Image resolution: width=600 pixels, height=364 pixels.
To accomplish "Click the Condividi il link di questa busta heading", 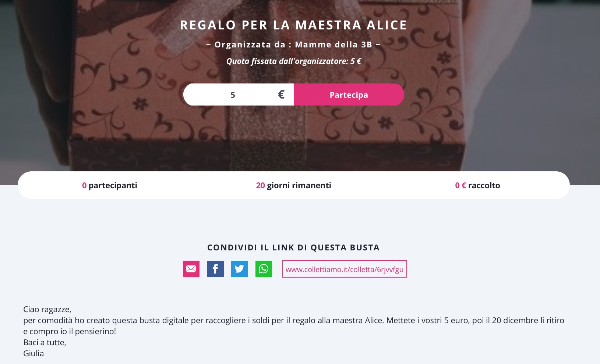I will [293, 247].
